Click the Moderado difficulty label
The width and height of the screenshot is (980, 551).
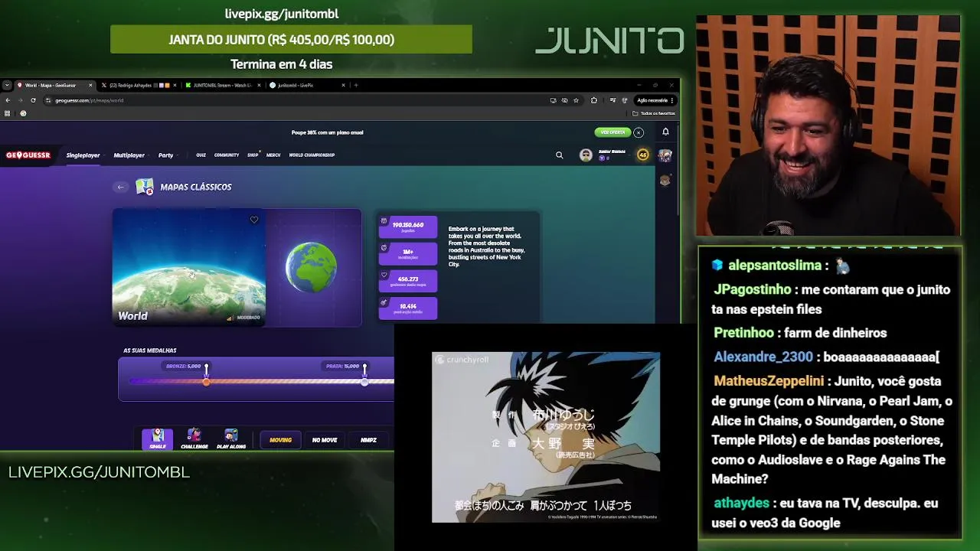tap(248, 318)
